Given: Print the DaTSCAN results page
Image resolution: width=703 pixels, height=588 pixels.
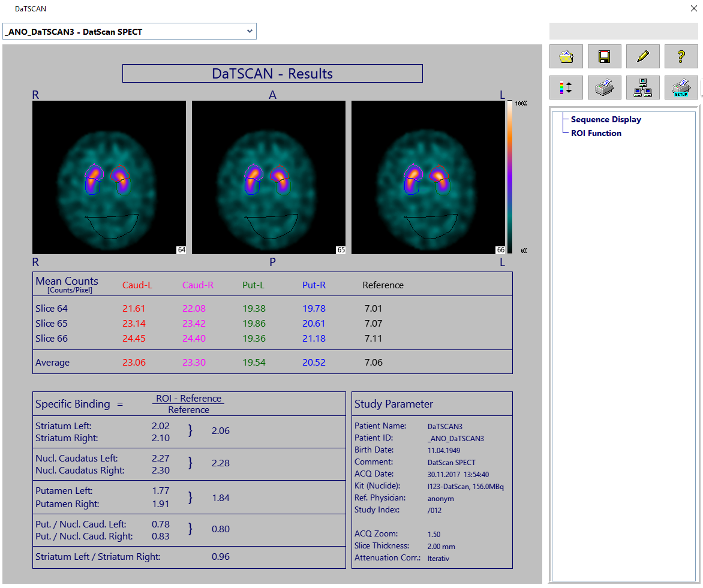Looking at the screenshot, I should coord(604,88).
